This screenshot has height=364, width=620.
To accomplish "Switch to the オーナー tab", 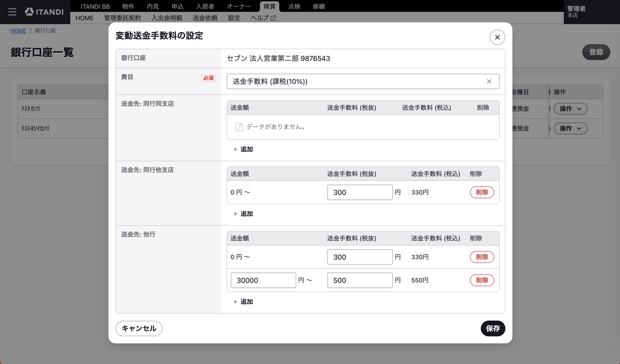I will pyautogui.click(x=239, y=6).
